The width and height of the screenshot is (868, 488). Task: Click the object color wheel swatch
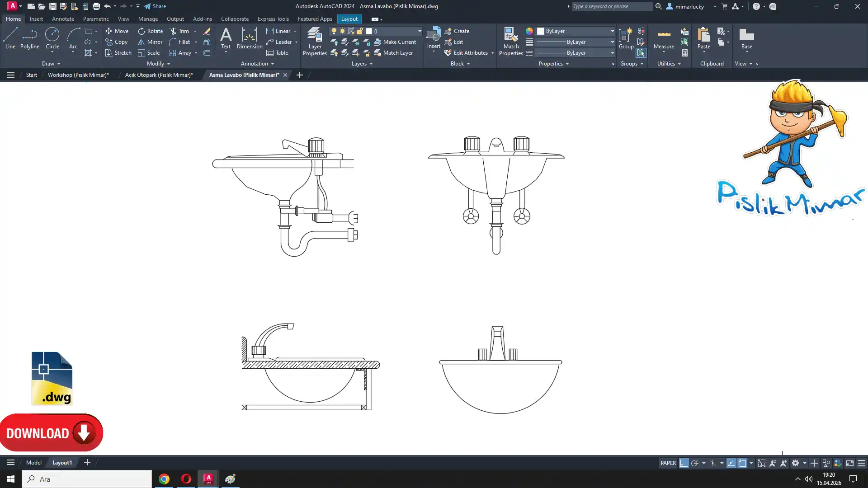click(x=529, y=31)
